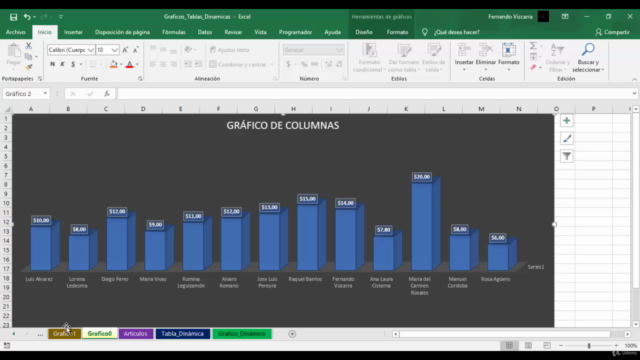
Task: Apply red font color A
Action: [x=129, y=64]
